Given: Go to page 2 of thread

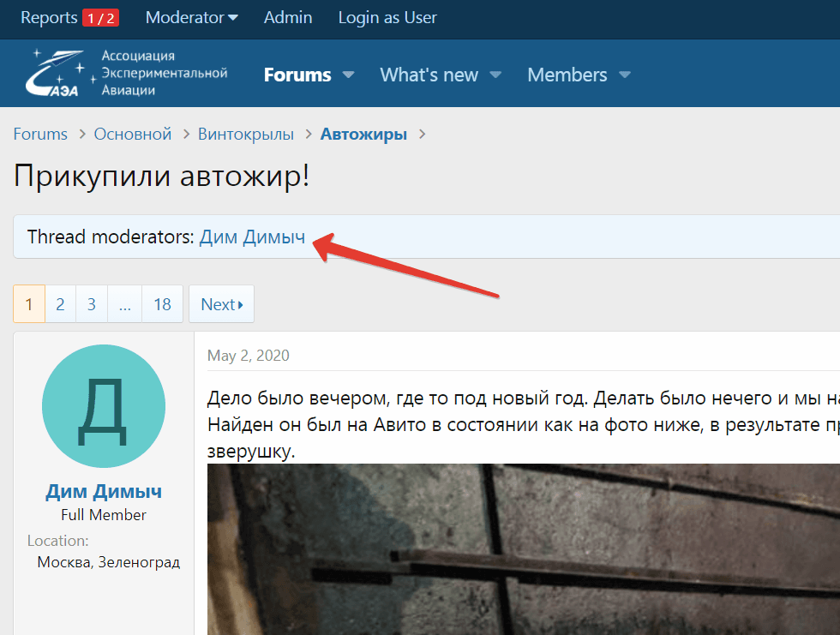Looking at the screenshot, I should point(60,304).
